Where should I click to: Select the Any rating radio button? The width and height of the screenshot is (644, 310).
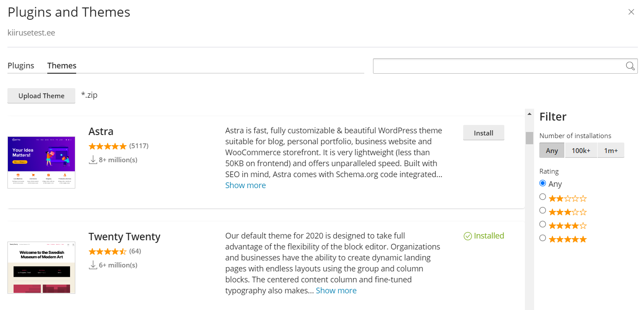pos(542,183)
